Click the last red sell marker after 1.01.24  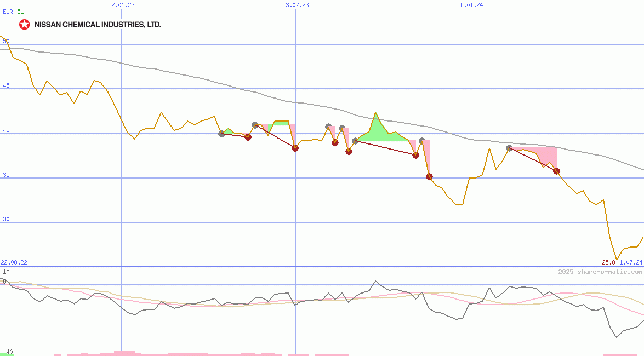point(556,171)
